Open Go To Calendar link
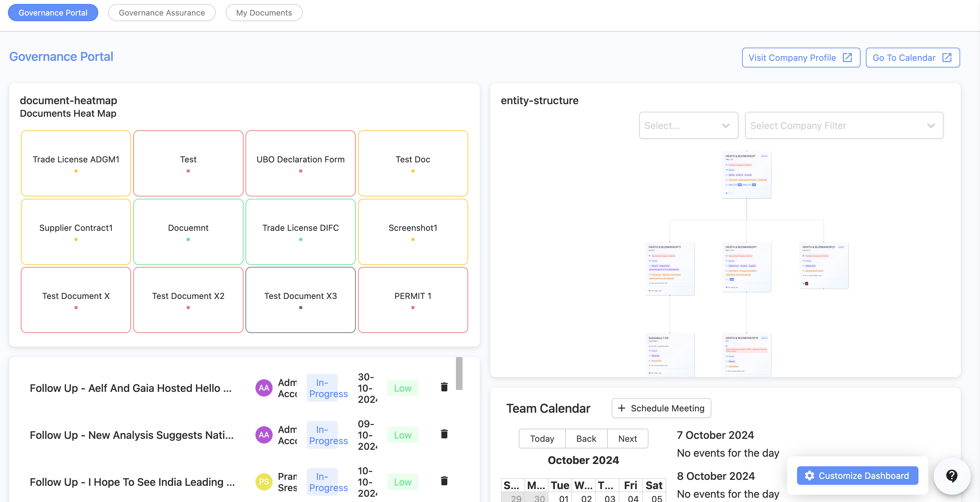 [x=912, y=58]
